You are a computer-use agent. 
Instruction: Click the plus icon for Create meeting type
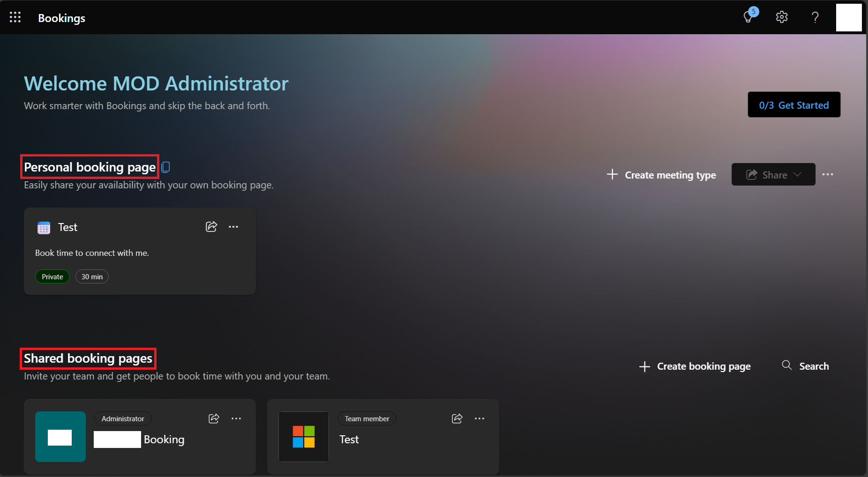click(x=612, y=174)
